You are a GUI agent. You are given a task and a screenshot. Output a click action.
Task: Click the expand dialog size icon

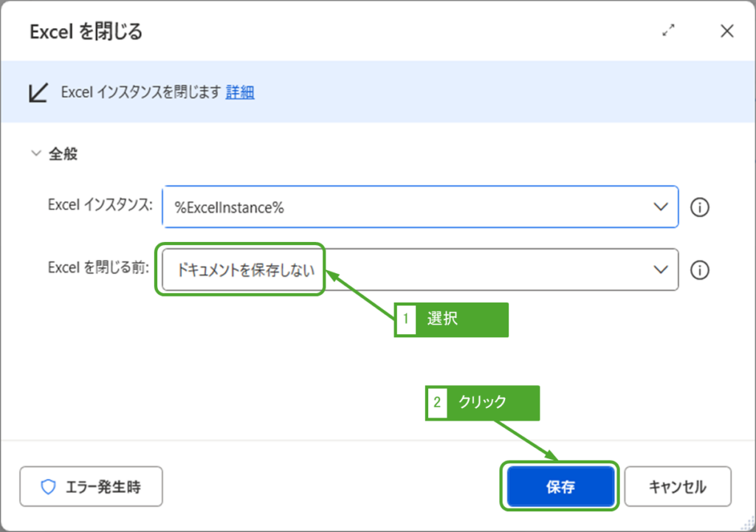pyautogui.click(x=669, y=31)
